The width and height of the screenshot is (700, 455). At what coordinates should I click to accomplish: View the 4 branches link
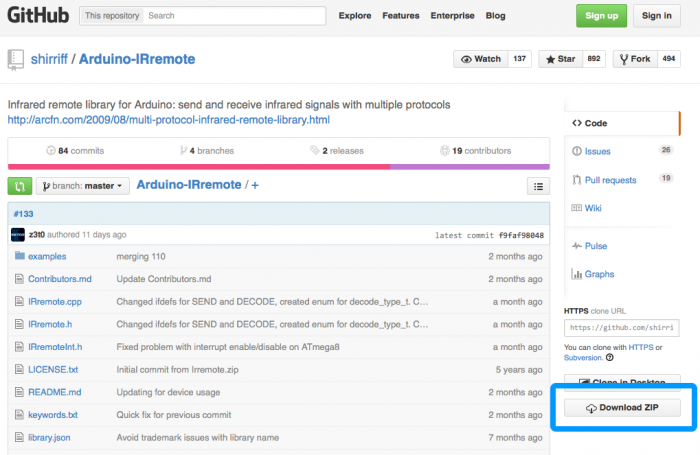[207, 150]
